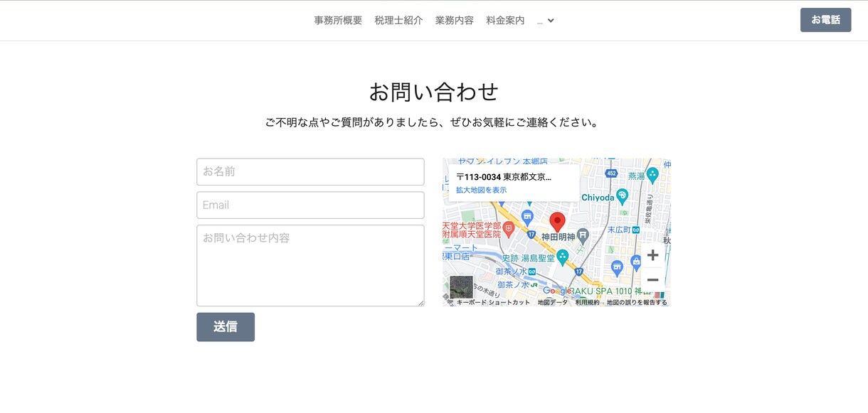Click the 順天堂医院 hospital marker

(x=508, y=230)
